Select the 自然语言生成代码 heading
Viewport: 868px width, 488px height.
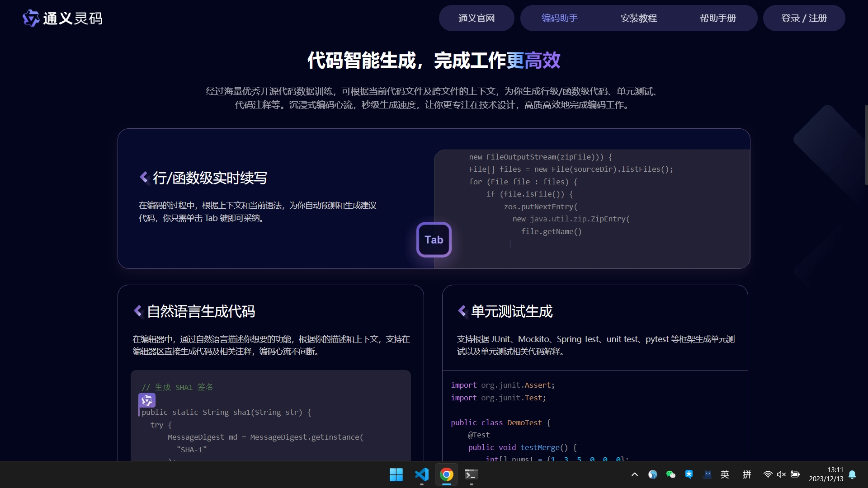201,311
